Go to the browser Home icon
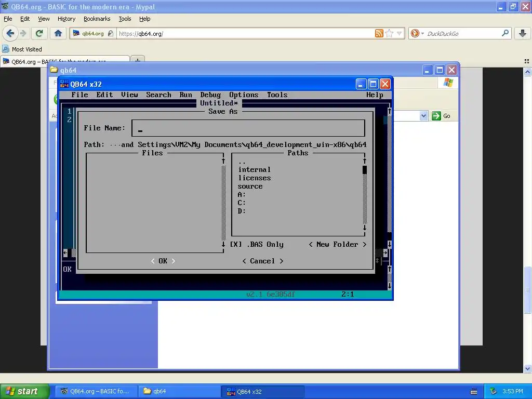This screenshot has width=532, height=399. click(58, 33)
